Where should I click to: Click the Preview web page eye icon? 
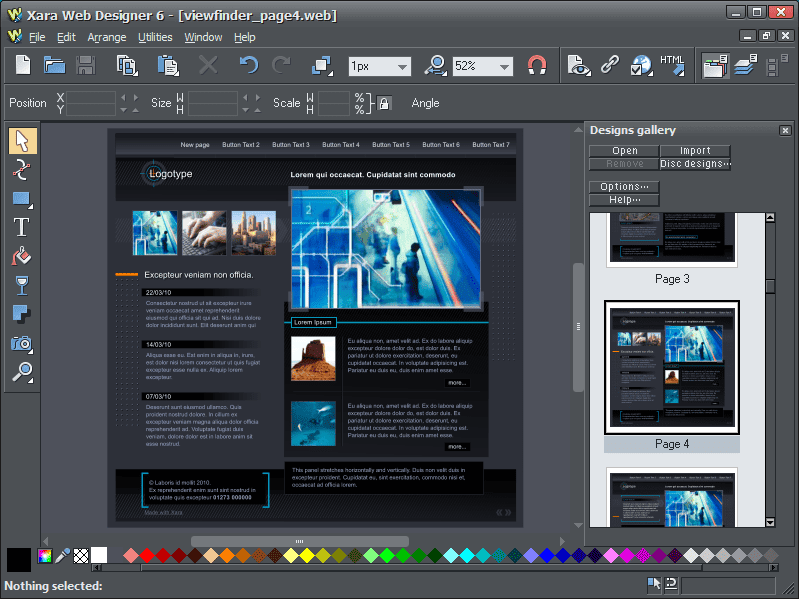pyautogui.click(x=578, y=66)
